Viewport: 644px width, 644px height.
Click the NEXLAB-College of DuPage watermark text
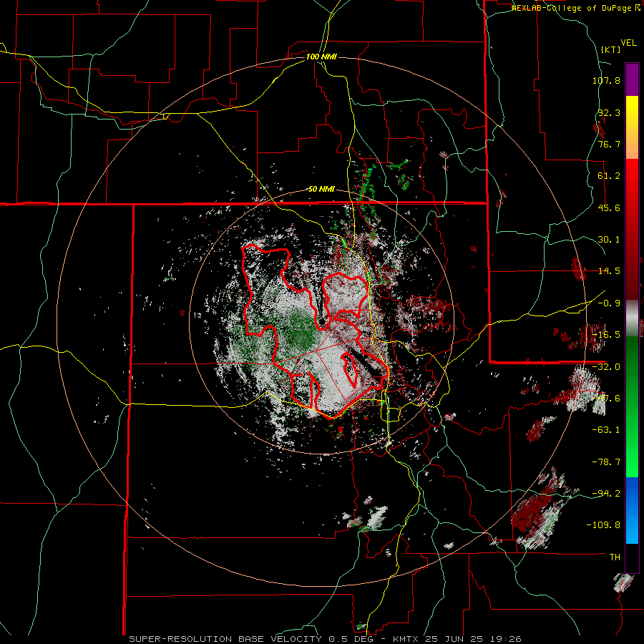575,8
